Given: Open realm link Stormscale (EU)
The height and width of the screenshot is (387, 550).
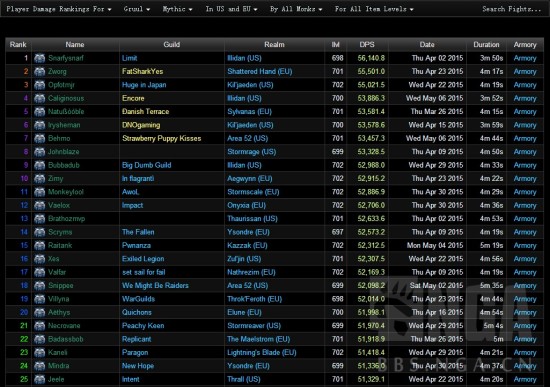Looking at the screenshot, I should (x=253, y=192).
